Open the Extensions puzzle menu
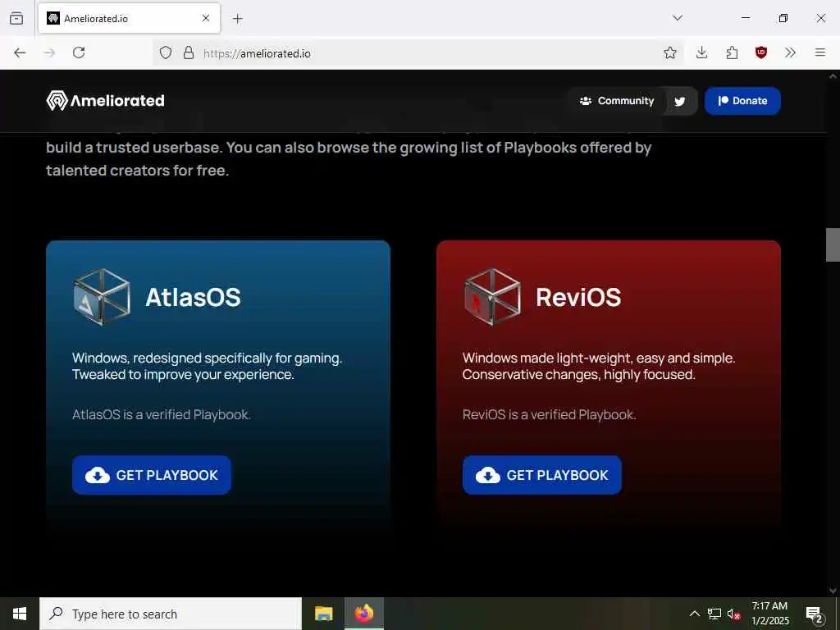The image size is (840, 630). click(x=732, y=52)
